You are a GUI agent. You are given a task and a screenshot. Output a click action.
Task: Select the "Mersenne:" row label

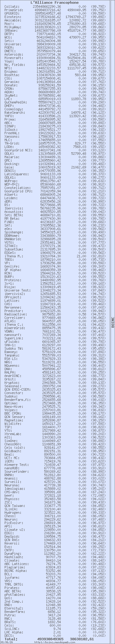[13, 307]
